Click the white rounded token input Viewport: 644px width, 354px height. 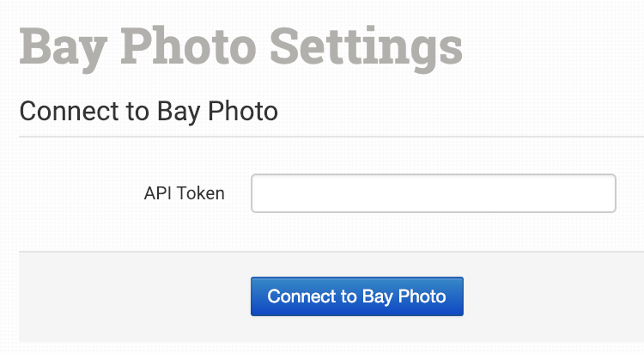click(433, 193)
